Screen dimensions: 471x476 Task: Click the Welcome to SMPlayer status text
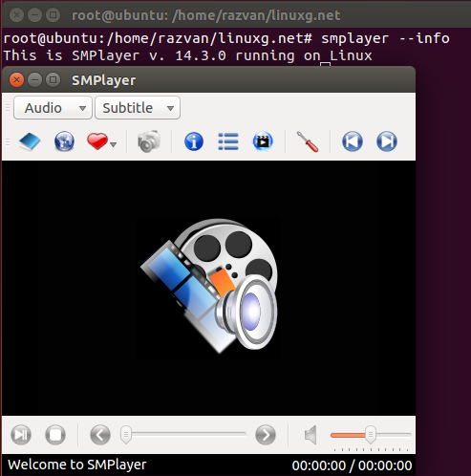point(77,465)
